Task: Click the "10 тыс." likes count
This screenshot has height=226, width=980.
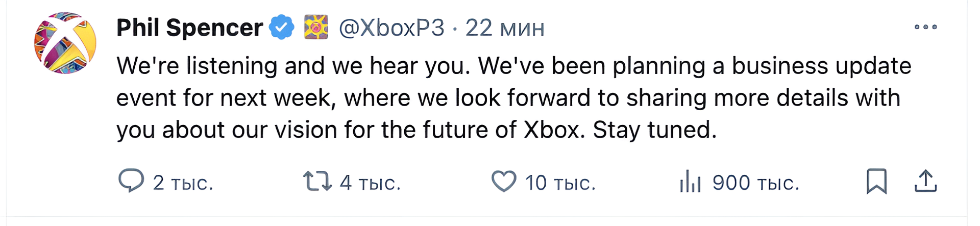Action: [560, 183]
